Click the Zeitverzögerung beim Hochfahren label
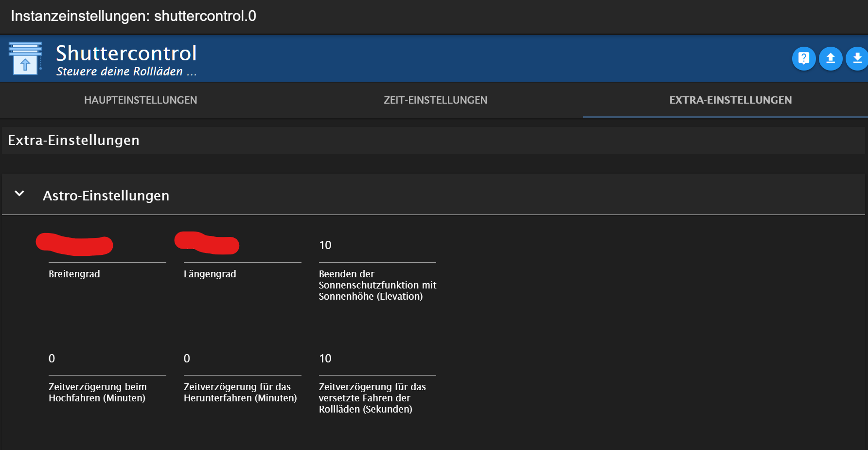Viewport: 868px width, 450px height. tap(98, 392)
